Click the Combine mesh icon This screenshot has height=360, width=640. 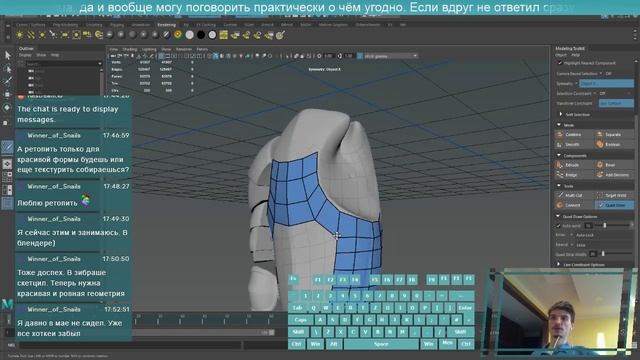pyautogui.click(x=559, y=135)
